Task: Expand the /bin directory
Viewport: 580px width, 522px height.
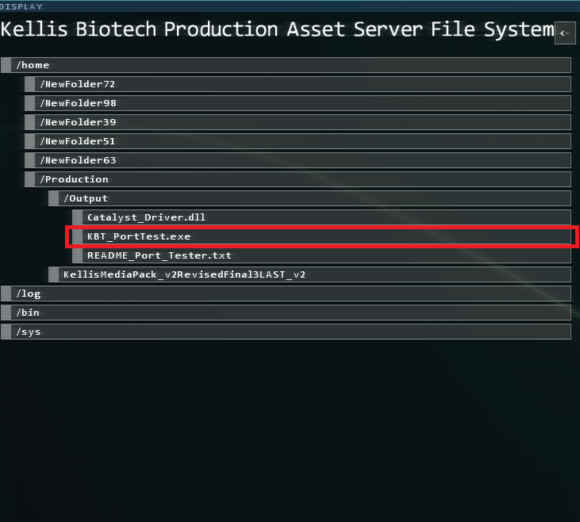Action: click(x=286, y=313)
